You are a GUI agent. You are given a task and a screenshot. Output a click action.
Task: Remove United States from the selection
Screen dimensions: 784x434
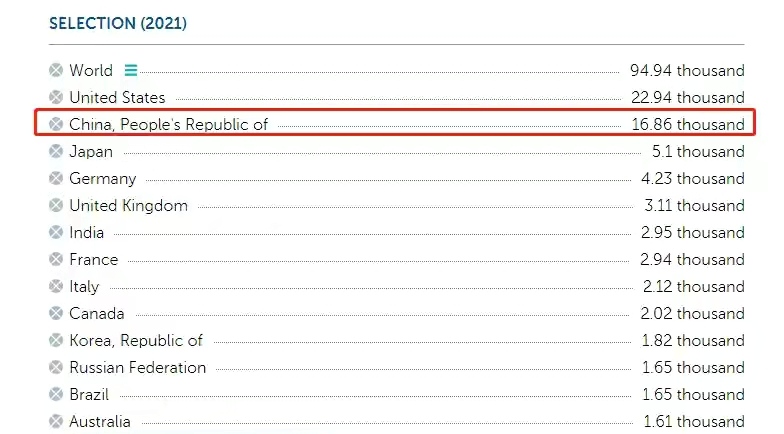point(56,98)
